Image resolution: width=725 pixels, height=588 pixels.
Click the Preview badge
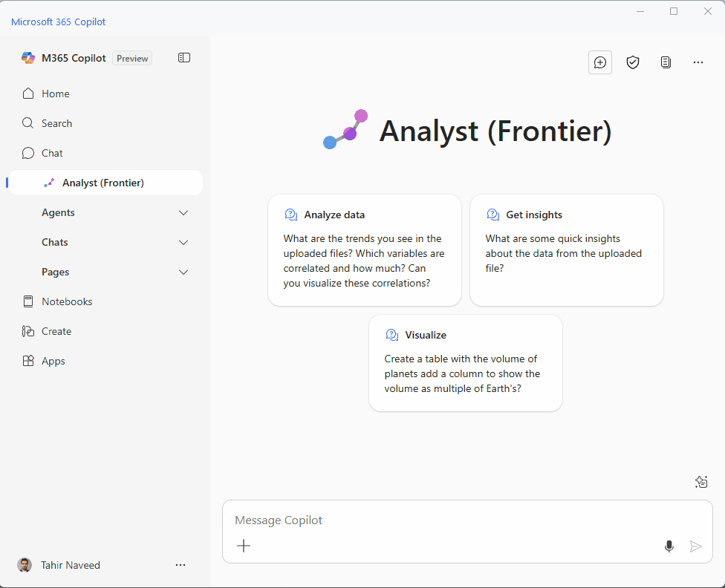click(132, 58)
